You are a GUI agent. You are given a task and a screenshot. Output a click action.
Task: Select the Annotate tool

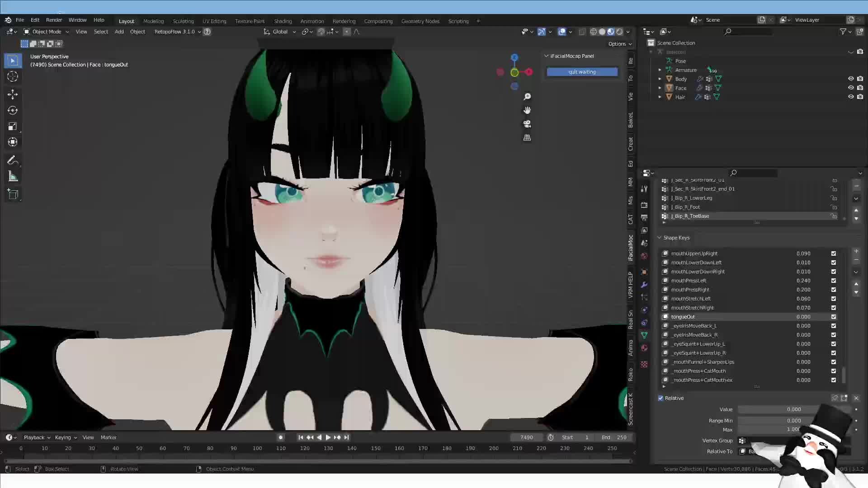click(x=13, y=160)
